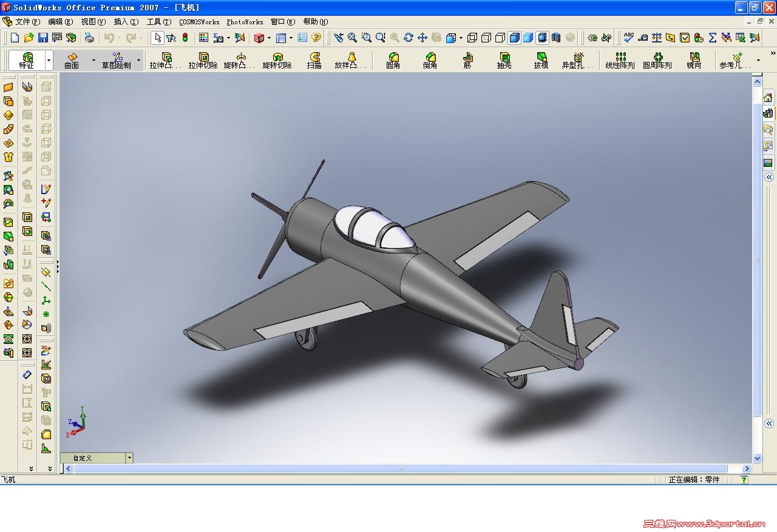
Task: Select the Pan view four-arrow icon
Action: [x=422, y=38]
